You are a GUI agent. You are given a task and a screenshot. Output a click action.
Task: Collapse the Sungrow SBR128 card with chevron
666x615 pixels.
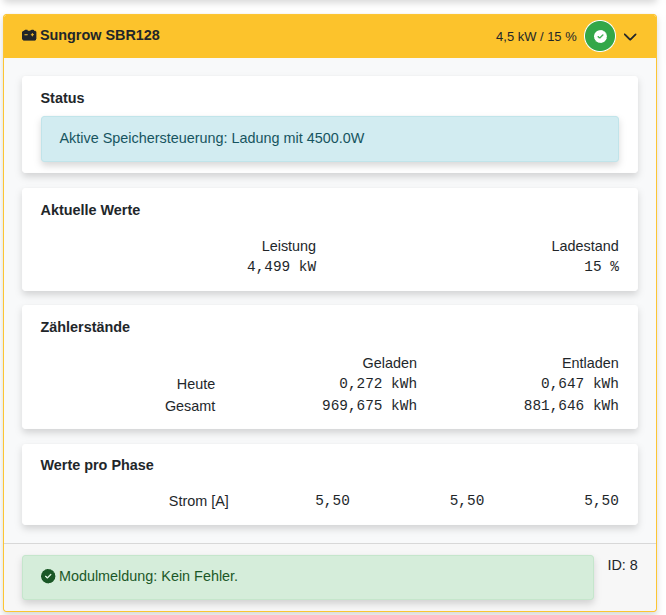(x=630, y=36)
